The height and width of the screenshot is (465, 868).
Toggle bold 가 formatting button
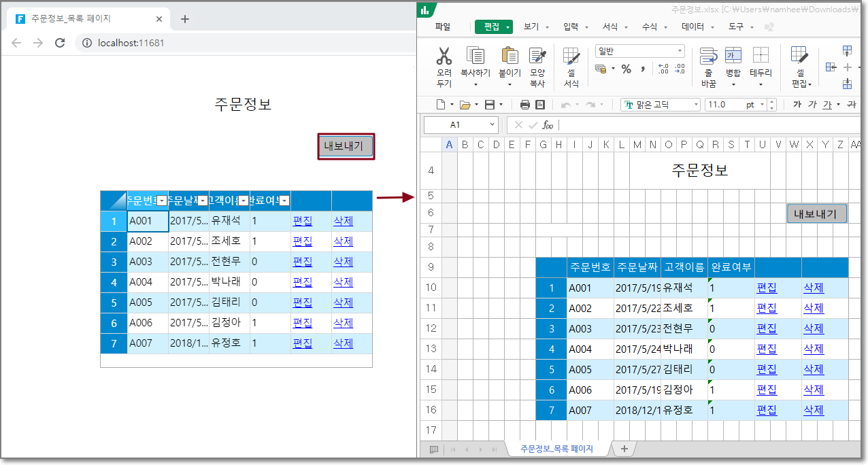[797, 105]
